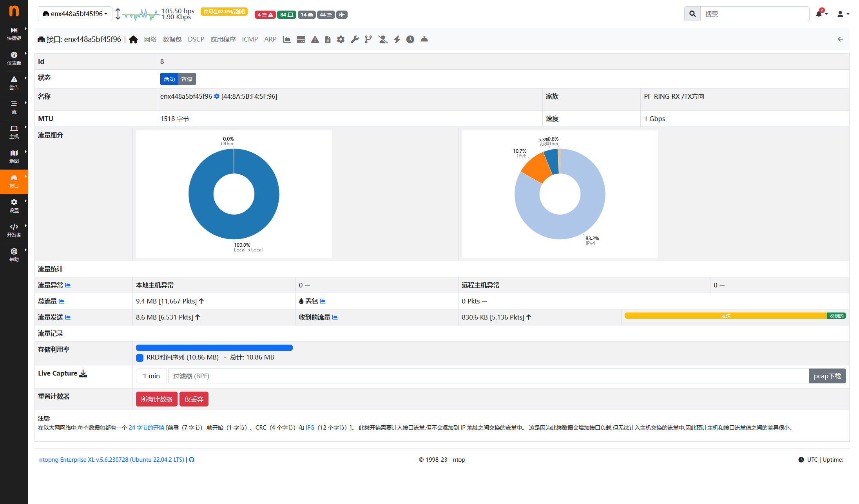Screen dimensions: 859x504
Task: Open the gear settings tab in interface navigation
Action: [x=341, y=40]
